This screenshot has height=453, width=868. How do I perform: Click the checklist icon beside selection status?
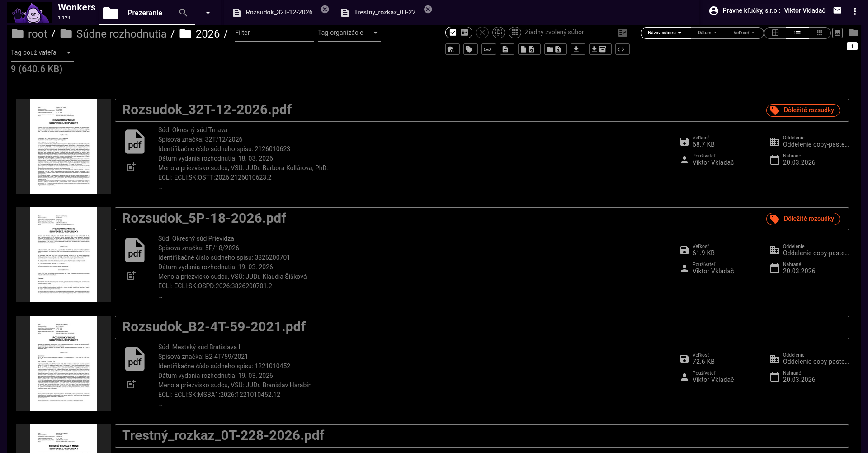click(623, 33)
